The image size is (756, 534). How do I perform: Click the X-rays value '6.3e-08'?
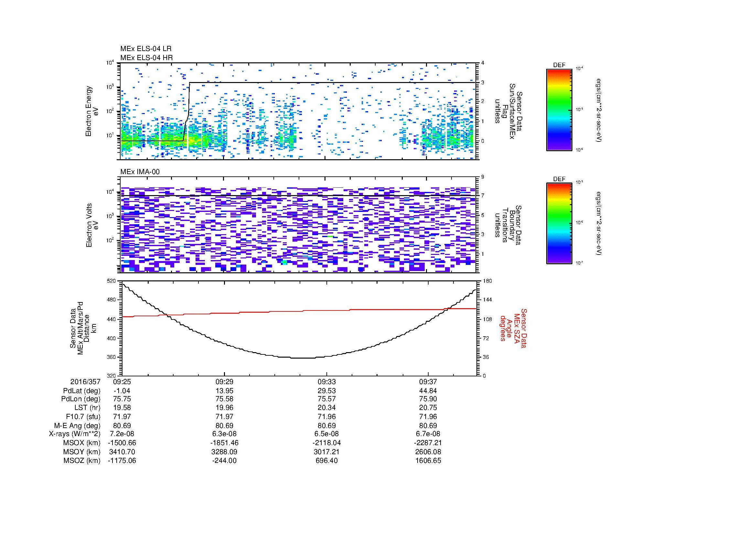pyautogui.click(x=224, y=434)
